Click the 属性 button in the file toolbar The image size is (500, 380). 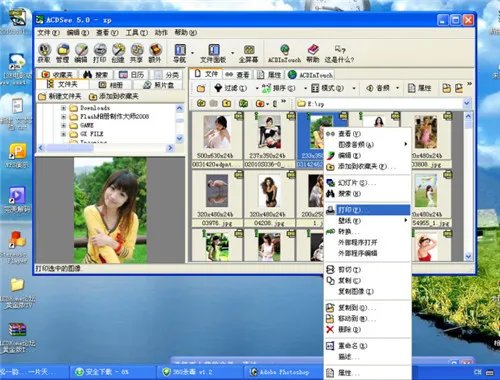(420, 88)
